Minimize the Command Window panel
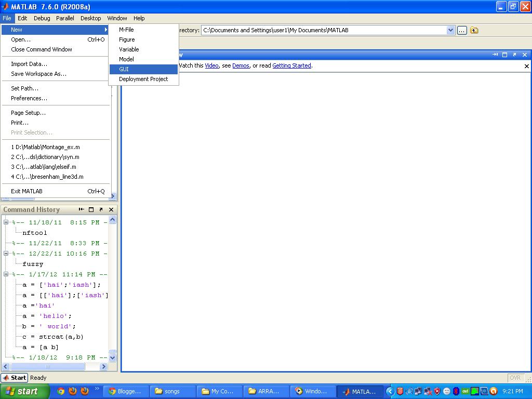Screen dimensions: 532x399 (x=495, y=55)
